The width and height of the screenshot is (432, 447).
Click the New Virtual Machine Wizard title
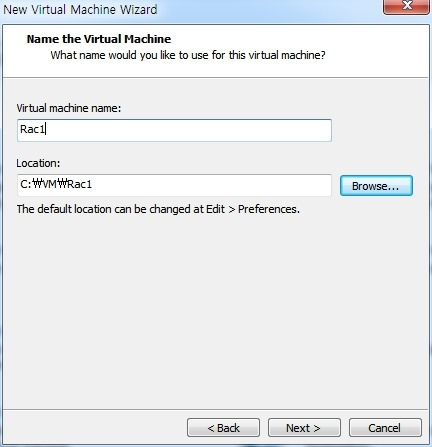point(80,9)
